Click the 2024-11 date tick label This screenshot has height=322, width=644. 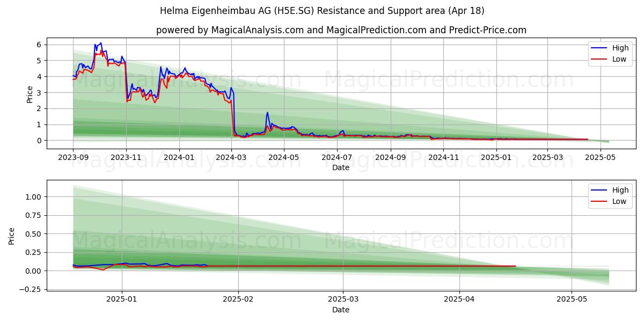click(443, 157)
